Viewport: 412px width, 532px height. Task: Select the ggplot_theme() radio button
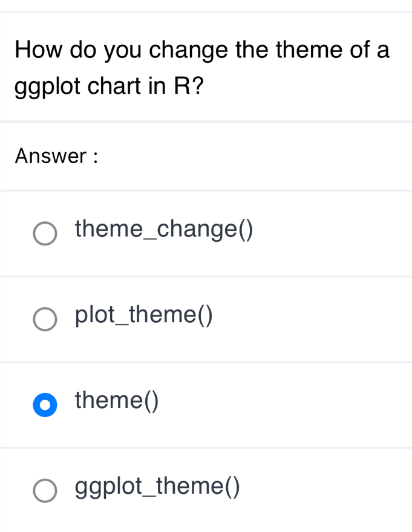[x=45, y=491]
